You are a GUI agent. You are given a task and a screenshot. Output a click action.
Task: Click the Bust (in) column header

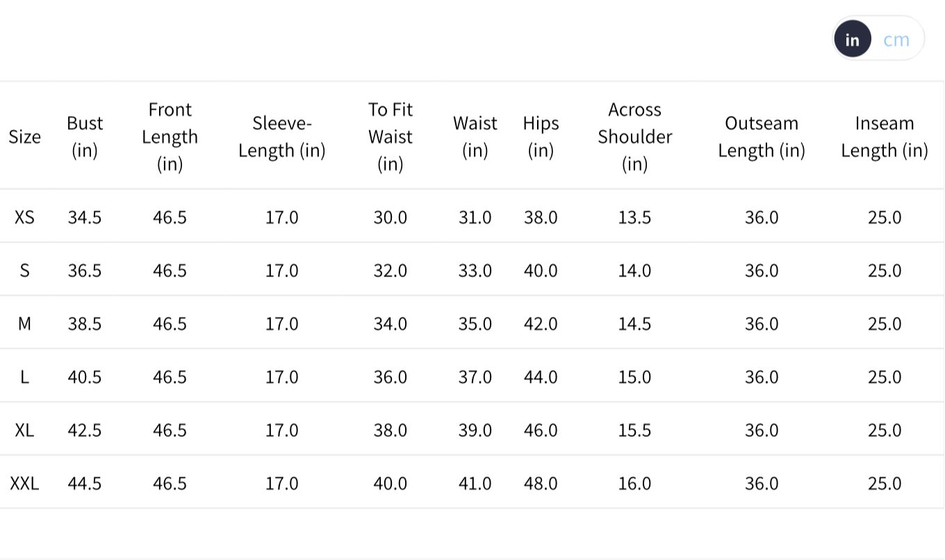pyautogui.click(x=85, y=137)
